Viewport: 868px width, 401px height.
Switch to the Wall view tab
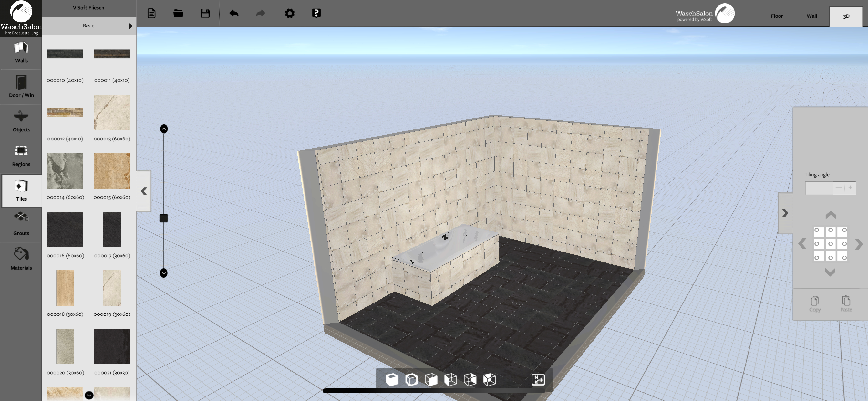812,16
